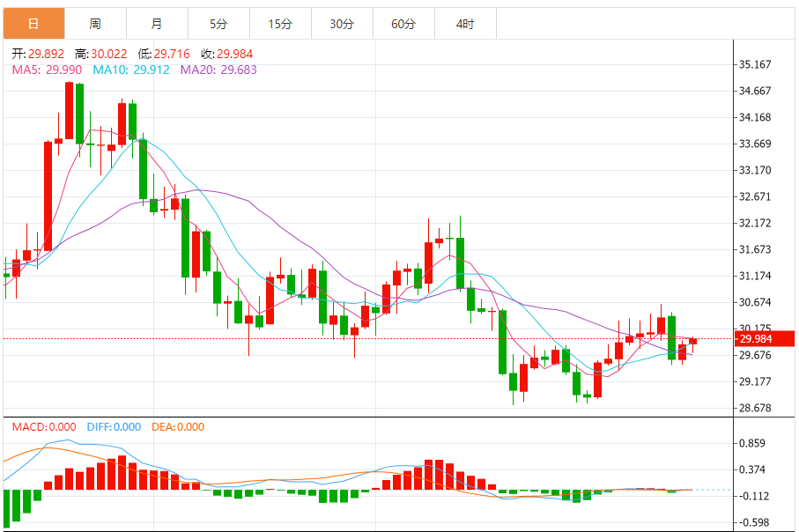Open the 5分 interval tab
Image resolution: width=799 pixels, height=532 pixels.
(218, 24)
